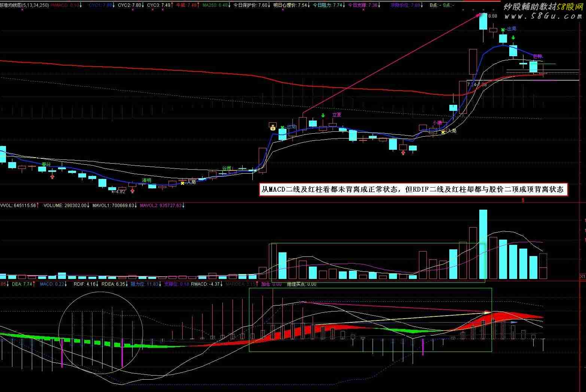Click the red up arrow left of 清明
Viewport: 586px width, 392px height.
pos(133,191)
